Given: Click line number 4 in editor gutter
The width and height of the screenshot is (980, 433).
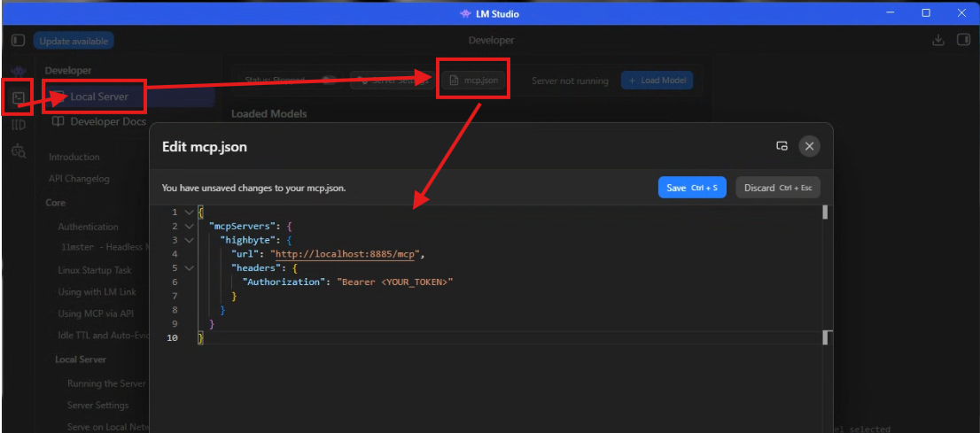Looking at the screenshot, I should (x=175, y=254).
